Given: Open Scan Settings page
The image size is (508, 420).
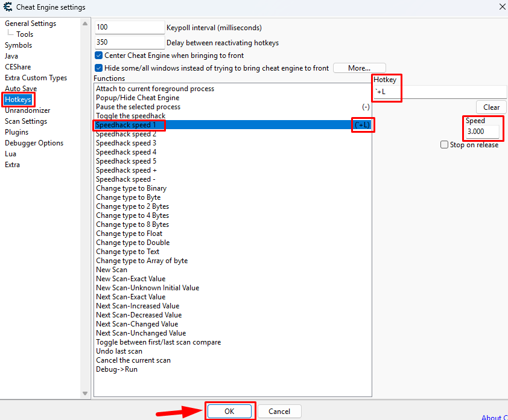Looking at the screenshot, I should pyautogui.click(x=26, y=121).
